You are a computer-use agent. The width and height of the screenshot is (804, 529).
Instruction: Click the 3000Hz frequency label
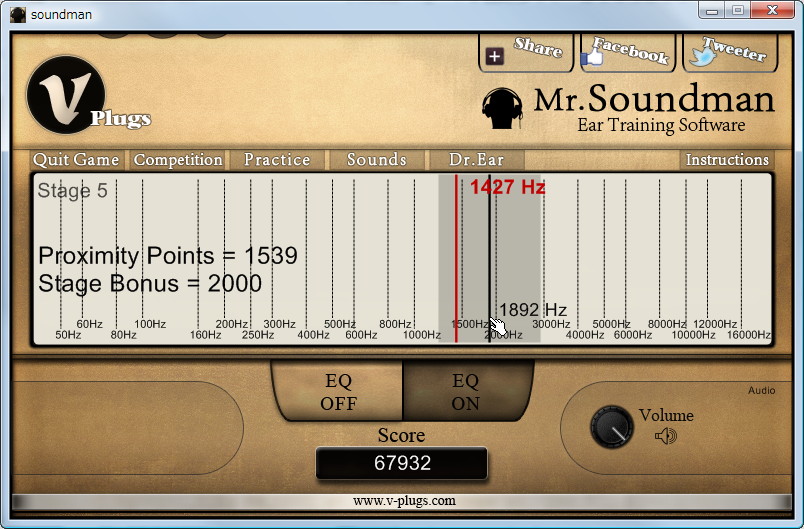click(x=551, y=324)
